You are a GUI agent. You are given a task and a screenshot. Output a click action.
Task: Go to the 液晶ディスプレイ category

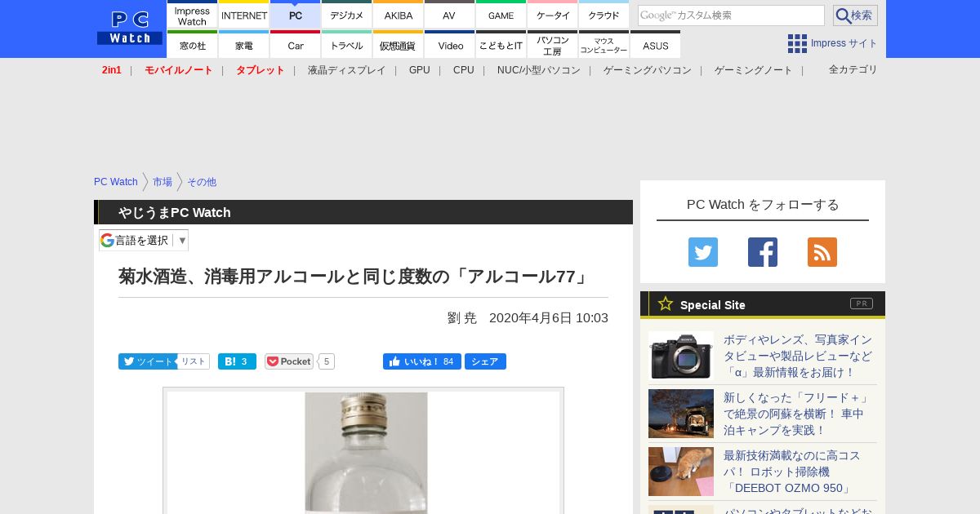(x=346, y=70)
